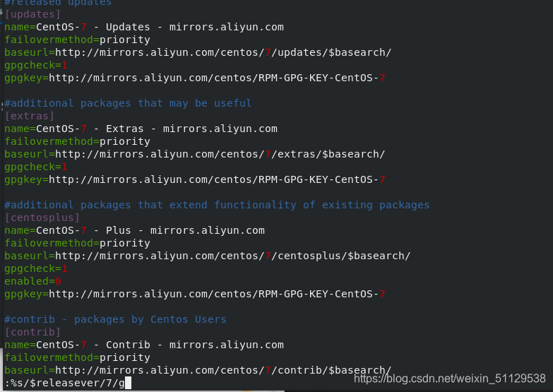Click the 'name=CentOS-7 - Extras' line
The width and height of the screenshot is (553, 392).
pyautogui.click(x=141, y=129)
